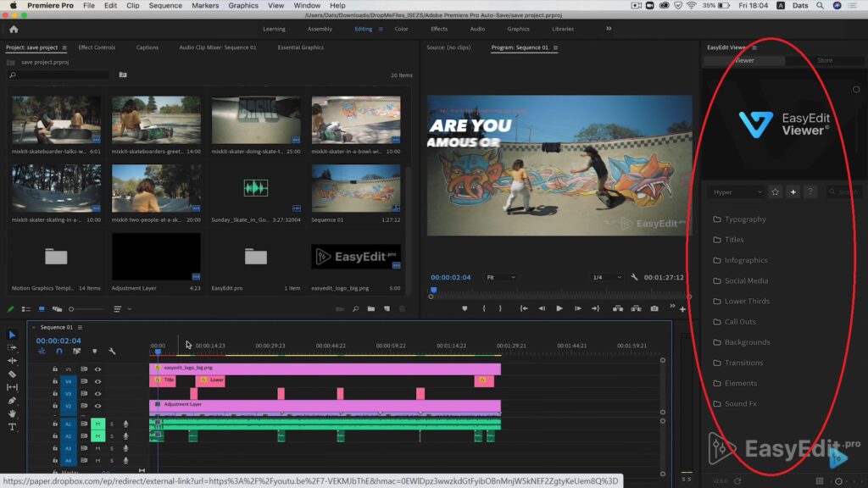
Task: Create New Bin in Project panel
Action: click(x=371, y=309)
